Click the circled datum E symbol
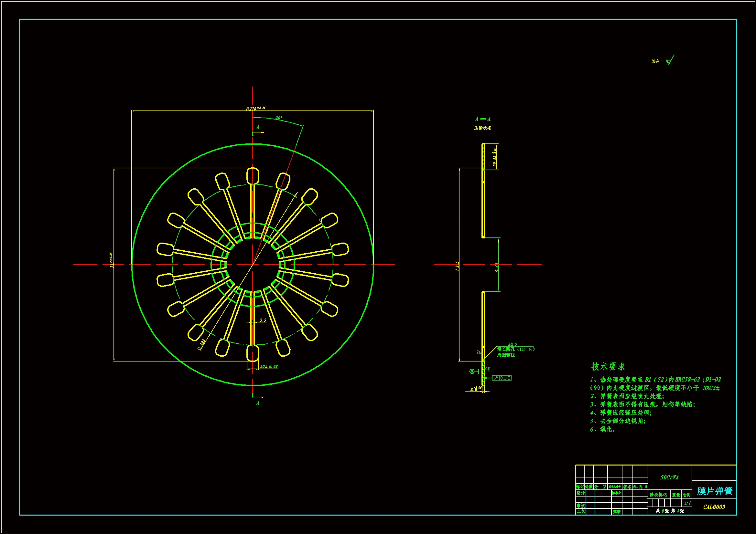 [472, 372]
